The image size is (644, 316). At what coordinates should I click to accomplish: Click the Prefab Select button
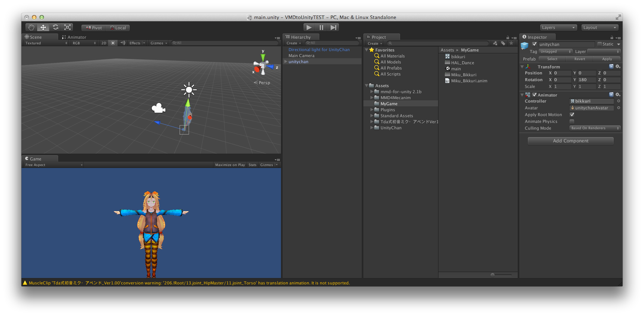(x=552, y=59)
